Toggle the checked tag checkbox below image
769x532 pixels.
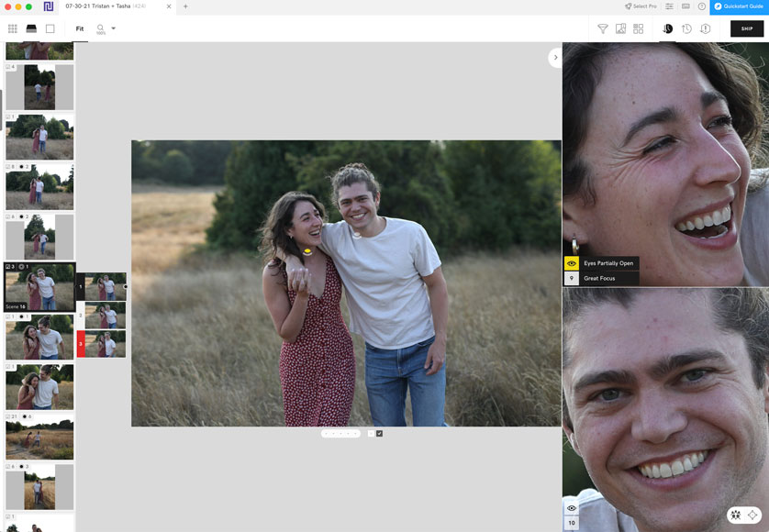(x=380, y=434)
